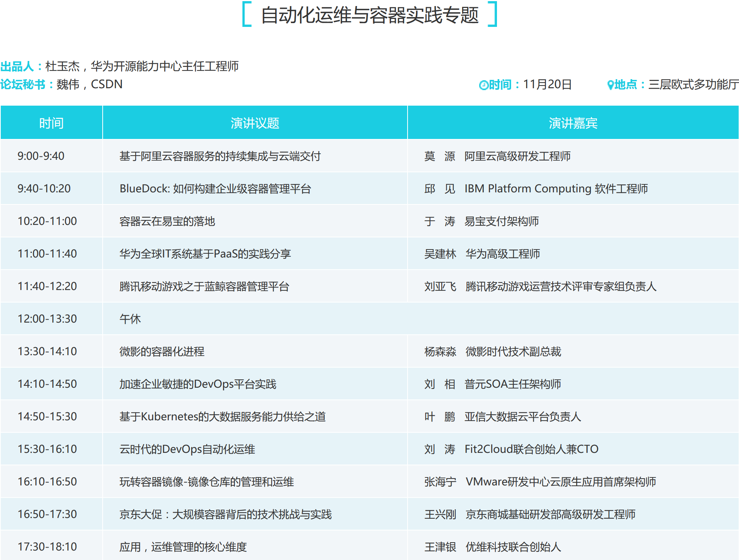This screenshot has width=739, height=560.
Task: Click the 出品人 label
Action: 17,66
